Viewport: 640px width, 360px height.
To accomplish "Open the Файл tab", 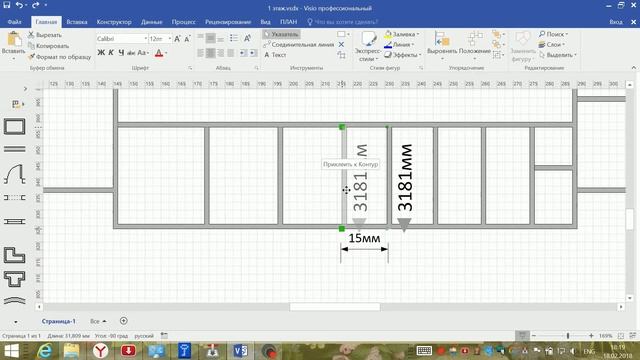I will pyautogui.click(x=14, y=22).
